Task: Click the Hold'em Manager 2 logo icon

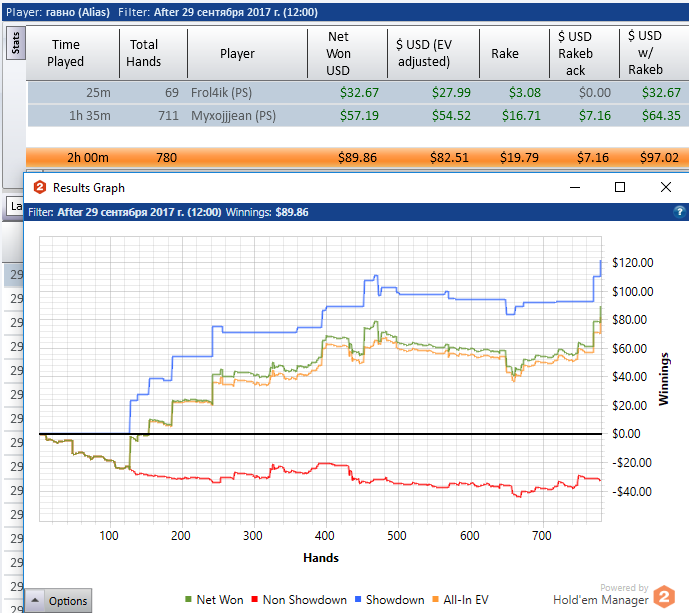Action: click(664, 597)
